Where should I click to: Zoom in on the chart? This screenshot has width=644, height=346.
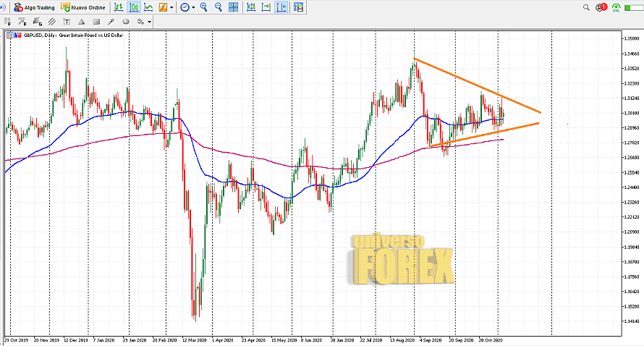click(204, 7)
